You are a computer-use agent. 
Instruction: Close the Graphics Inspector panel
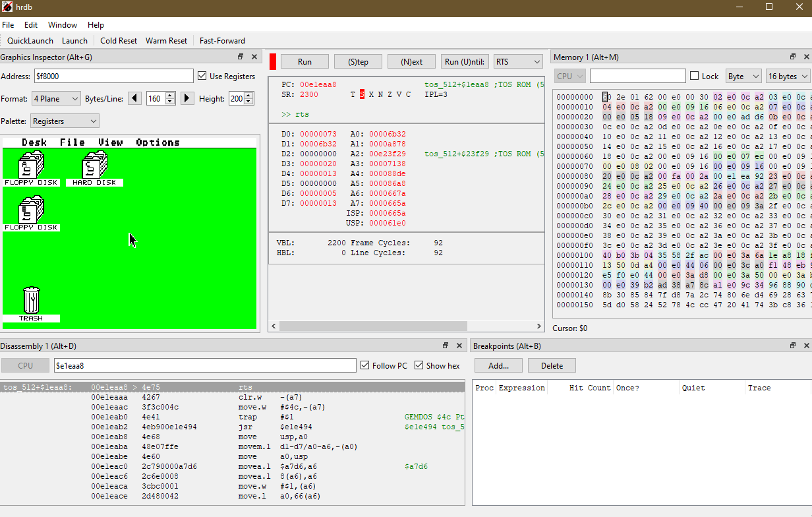click(253, 57)
